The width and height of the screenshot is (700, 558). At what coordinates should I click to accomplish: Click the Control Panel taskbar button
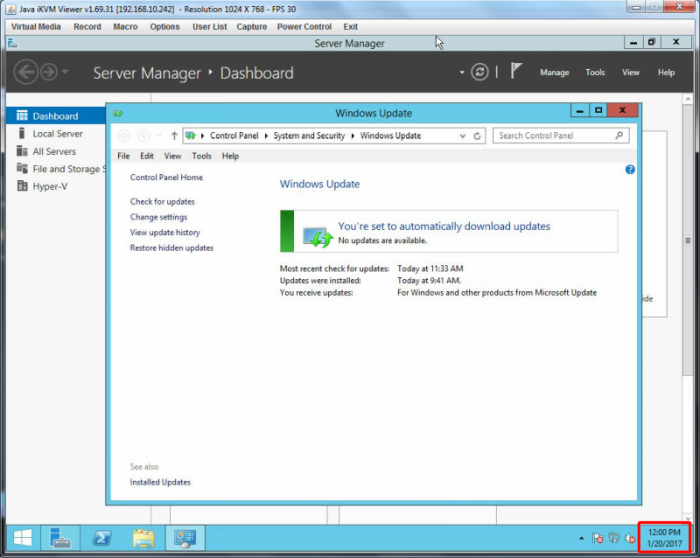tap(185, 538)
